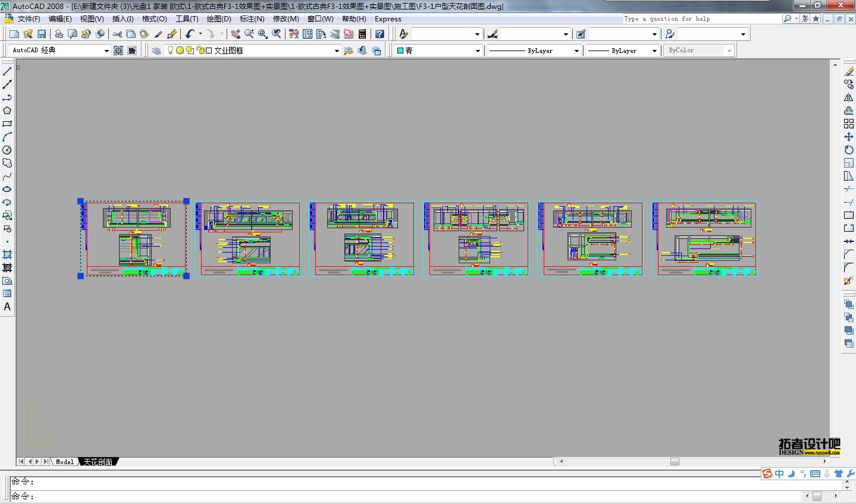Toggle layer freeze sun icon
Screen dimensions: 856x504
click(180, 51)
